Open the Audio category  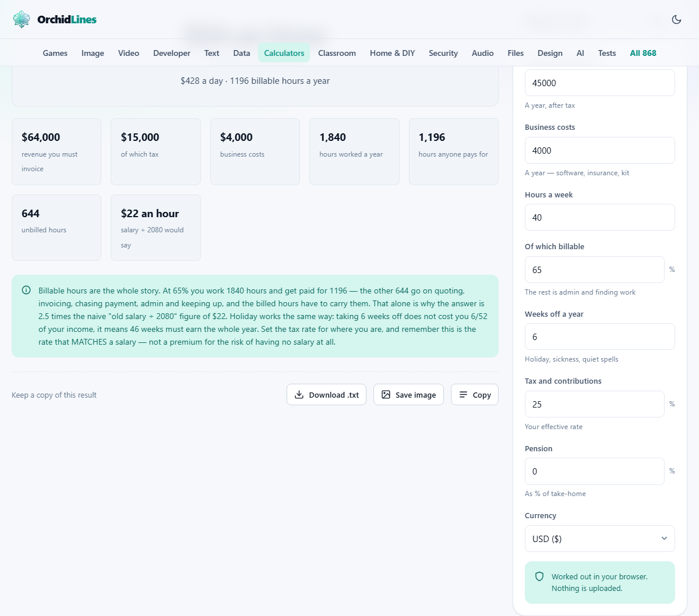483,53
